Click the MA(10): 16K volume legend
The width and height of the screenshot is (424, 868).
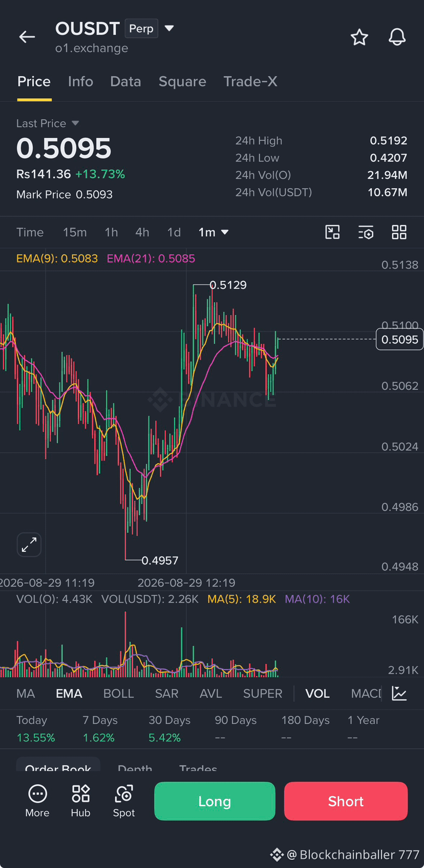point(317,599)
